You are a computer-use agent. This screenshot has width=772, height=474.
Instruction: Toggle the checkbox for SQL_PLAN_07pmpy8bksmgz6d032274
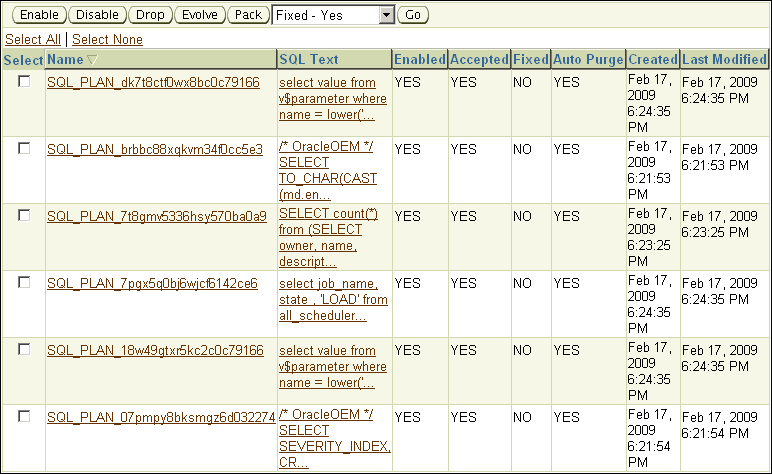tap(24, 416)
